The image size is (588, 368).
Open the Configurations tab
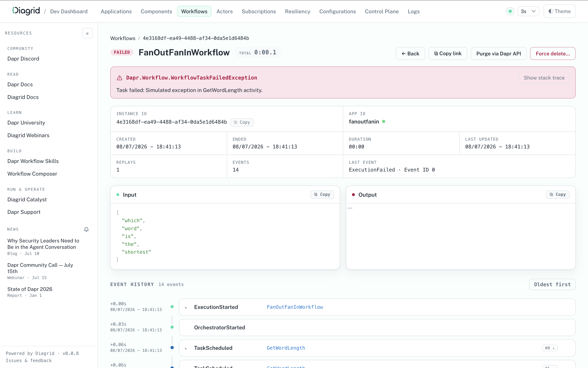337,11
